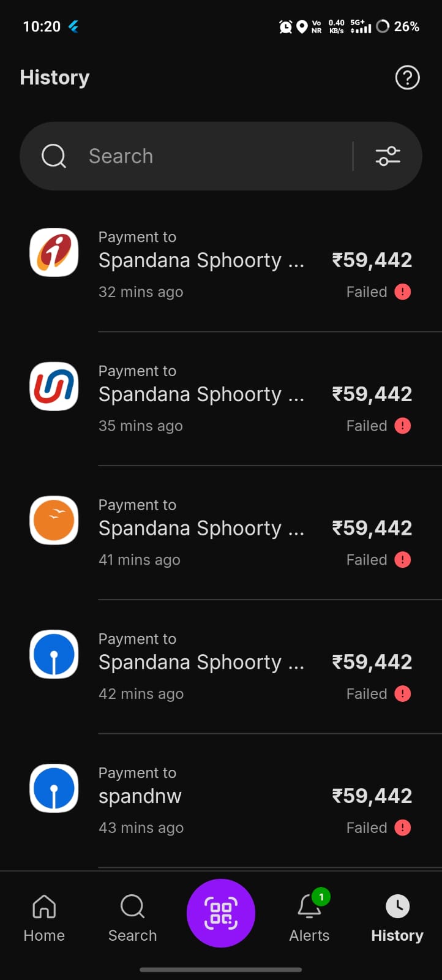Image resolution: width=442 pixels, height=980 pixels.
Task: Tap the search magnifier icon in search bar
Action: pos(54,156)
